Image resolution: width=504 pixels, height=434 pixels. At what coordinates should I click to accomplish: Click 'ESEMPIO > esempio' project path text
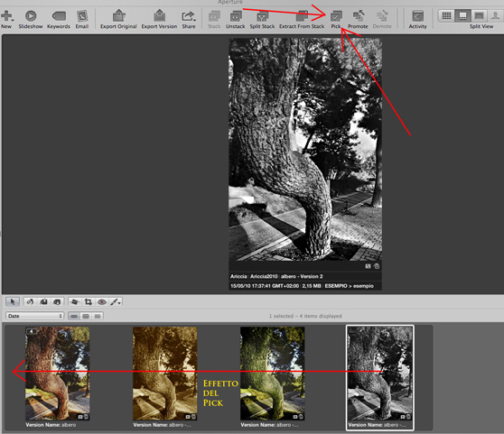tap(349, 286)
